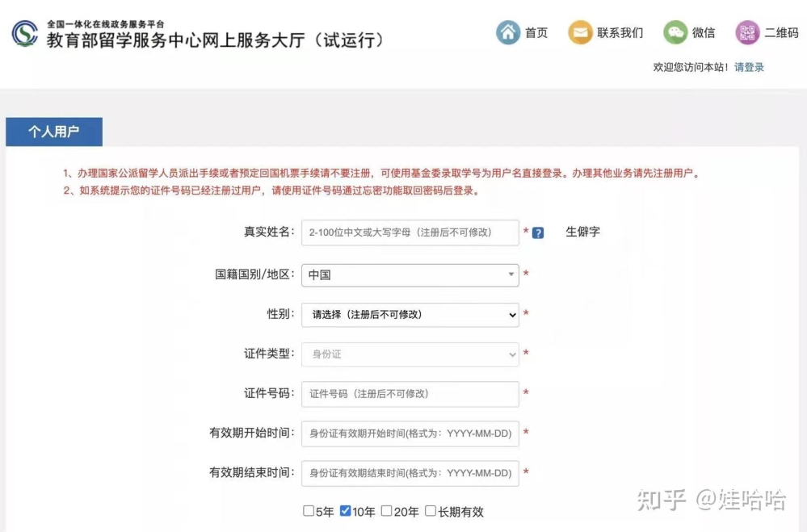Click the 证件号码 input field
Image resolution: width=807 pixels, height=532 pixels.
(410, 394)
